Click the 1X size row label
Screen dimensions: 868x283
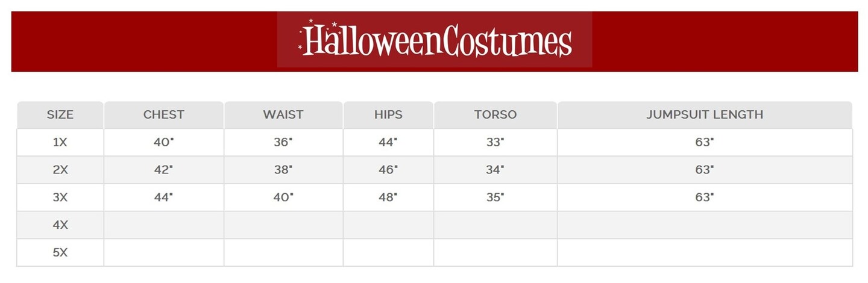coord(60,143)
